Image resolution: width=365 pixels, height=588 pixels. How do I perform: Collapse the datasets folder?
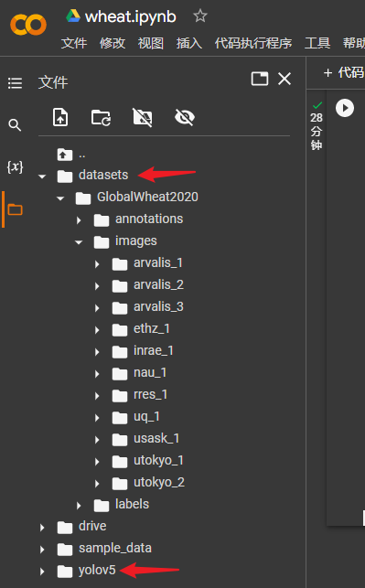tap(42, 176)
